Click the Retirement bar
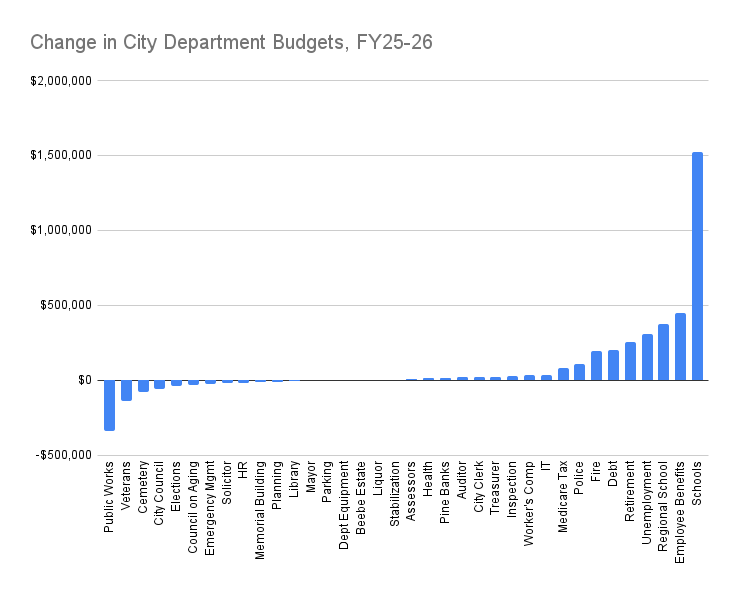This screenshot has height=594, width=738. click(630, 361)
